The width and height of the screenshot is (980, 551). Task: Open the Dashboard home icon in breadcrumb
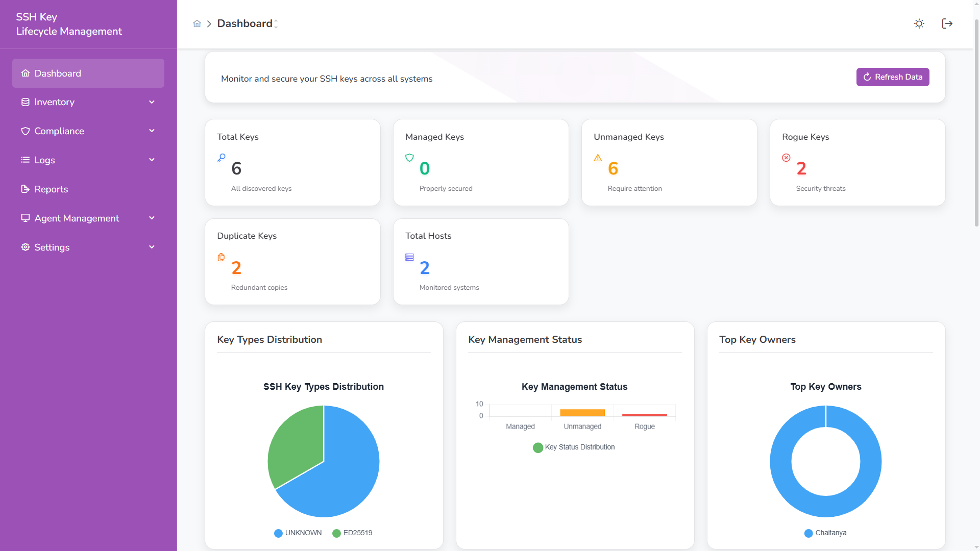click(197, 23)
